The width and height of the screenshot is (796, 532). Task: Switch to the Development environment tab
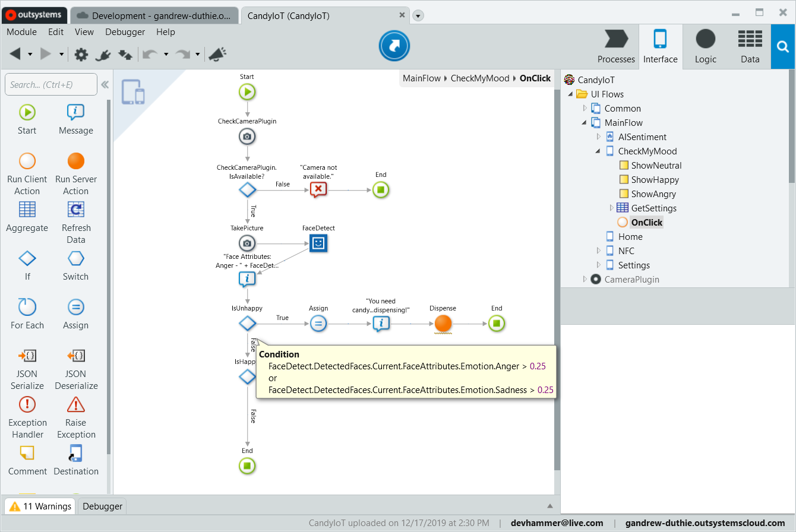click(154, 16)
